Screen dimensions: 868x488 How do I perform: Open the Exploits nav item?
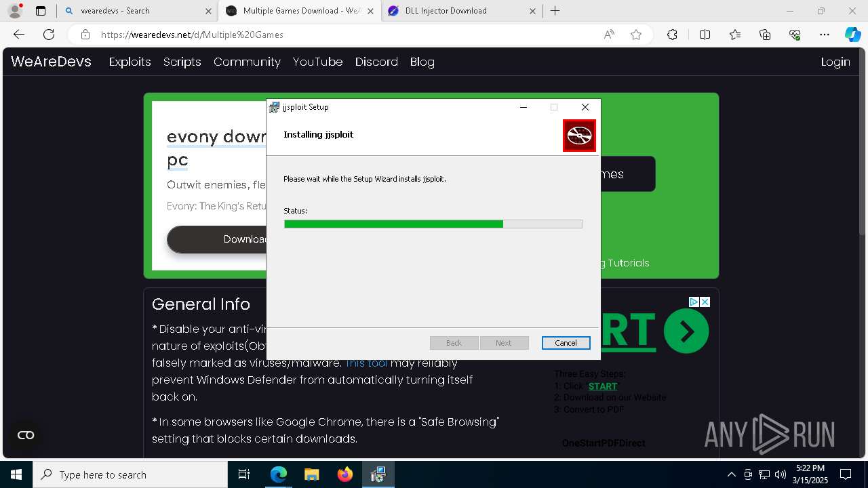tap(130, 62)
